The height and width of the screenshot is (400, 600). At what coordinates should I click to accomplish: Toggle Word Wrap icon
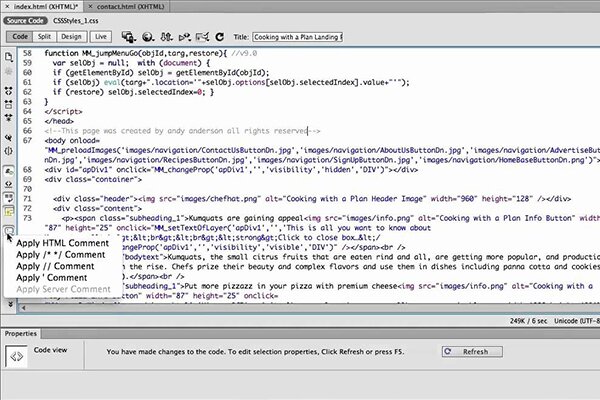click(x=8, y=198)
